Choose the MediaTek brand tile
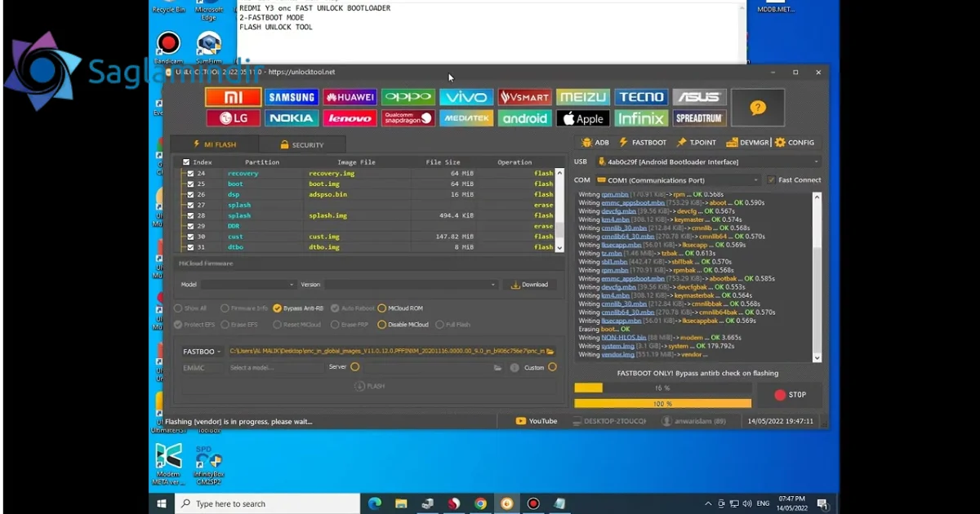Viewport: 980px width, 514px height. pyautogui.click(x=466, y=118)
